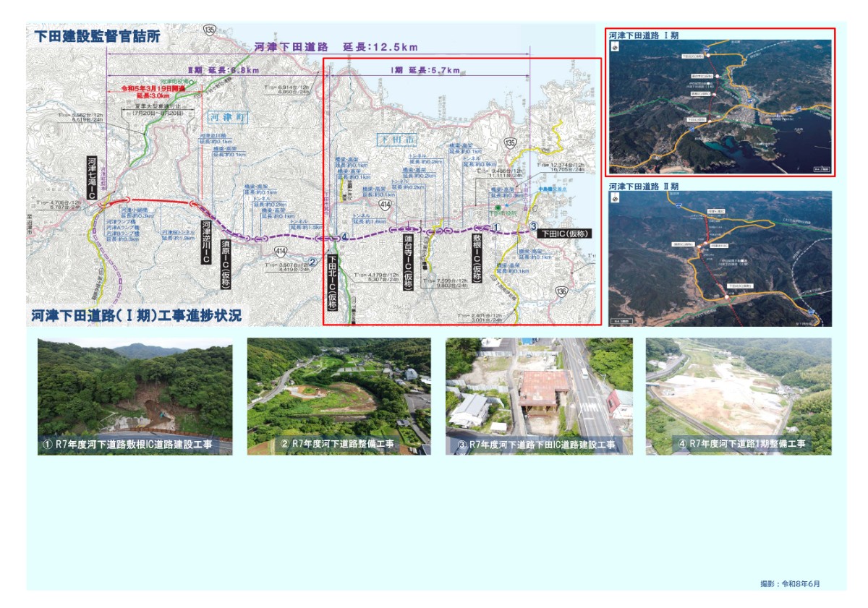Image resolution: width=868 pixels, height=608 pixels.
Task: Open the Ⅰ期 aerial overview image
Action: point(720,106)
